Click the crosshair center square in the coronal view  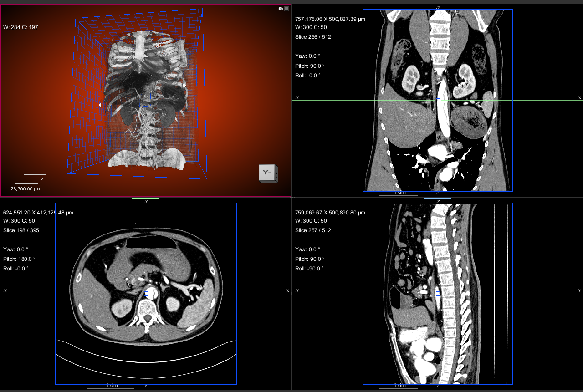click(x=438, y=100)
